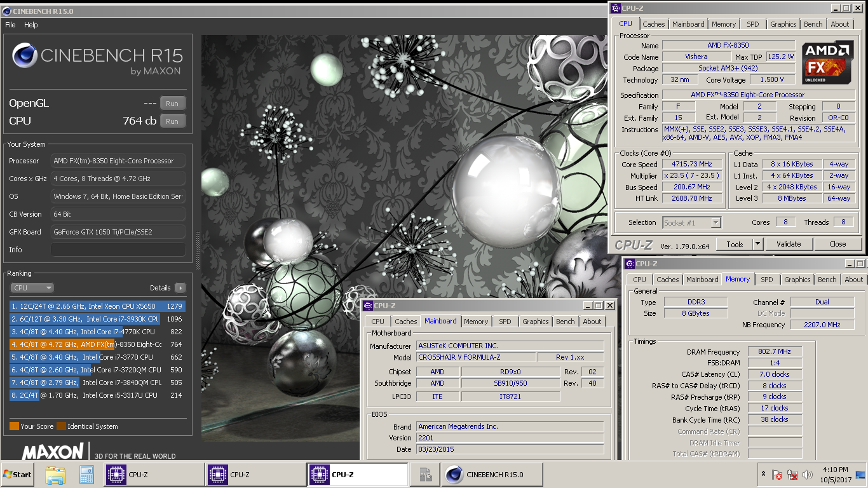Click the Cinebench R15 logo sphere
This screenshot has height=488, width=868.
point(25,57)
